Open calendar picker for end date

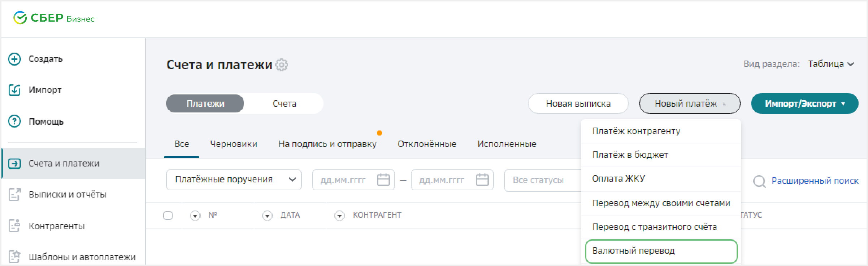pyautogui.click(x=482, y=179)
